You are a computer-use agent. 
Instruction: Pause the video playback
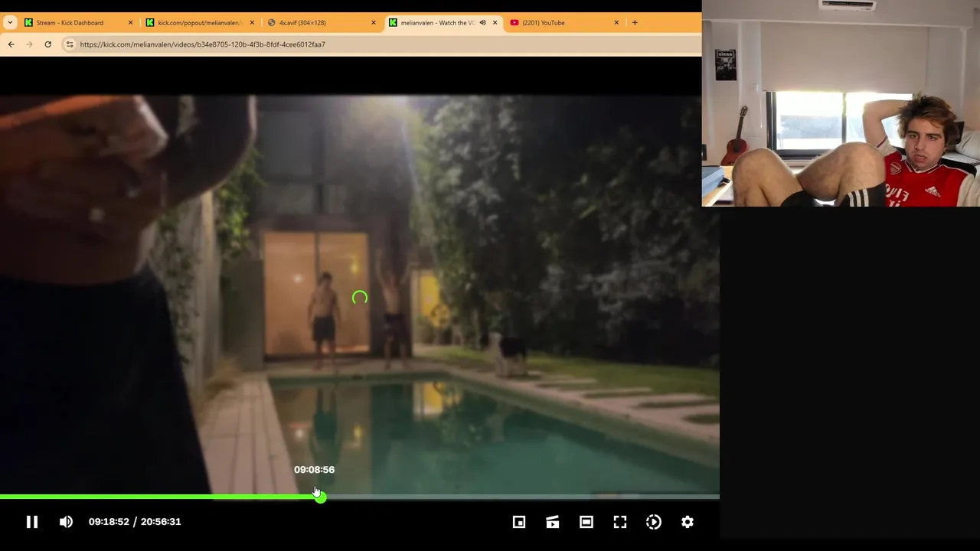(32, 522)
